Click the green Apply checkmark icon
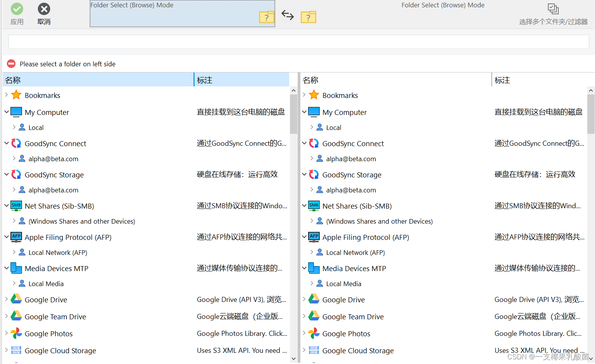 [17, 9]
